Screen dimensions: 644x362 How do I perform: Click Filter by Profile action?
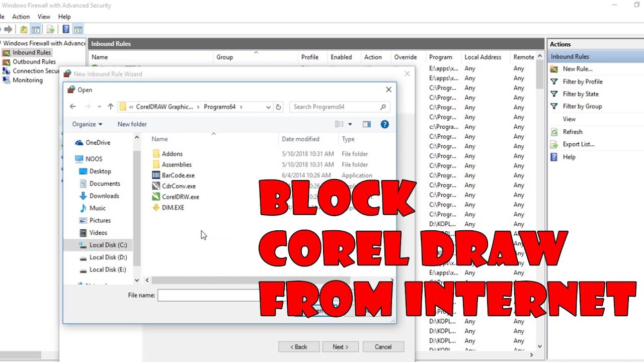[583, 81]
